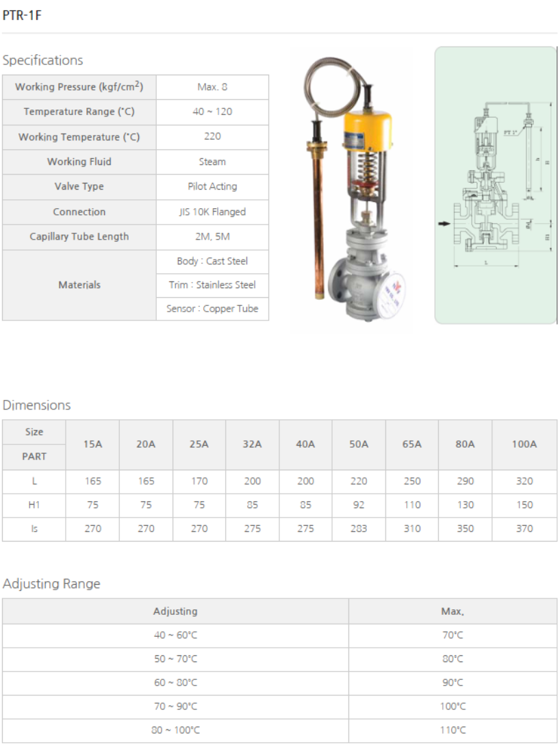
Task: Click the H1 row label in Dimensions
Action: 34,505
